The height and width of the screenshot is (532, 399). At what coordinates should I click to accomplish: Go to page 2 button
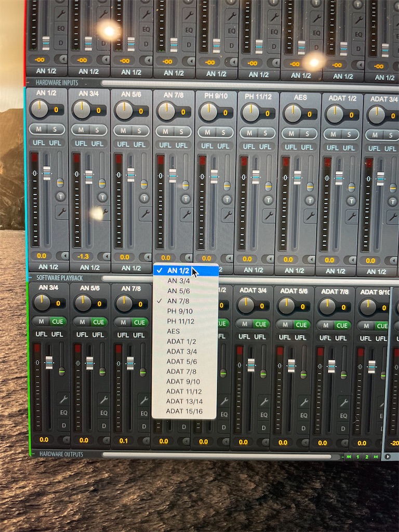(367, 457)
